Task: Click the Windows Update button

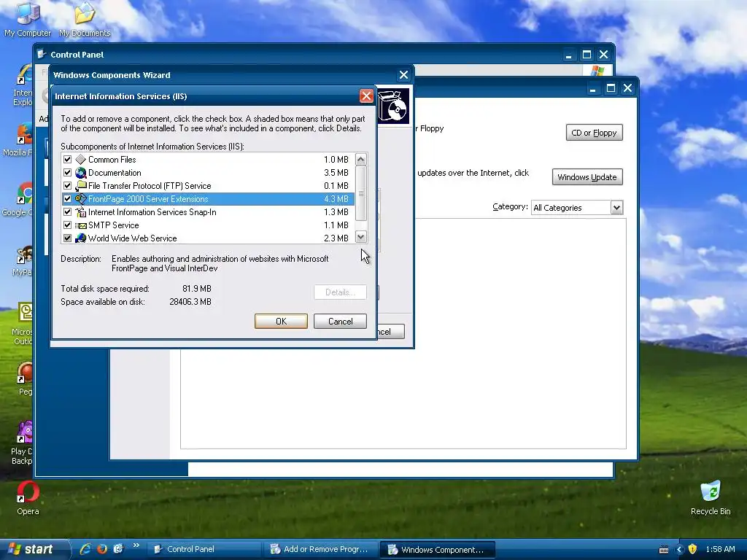Action: [587, 177]
